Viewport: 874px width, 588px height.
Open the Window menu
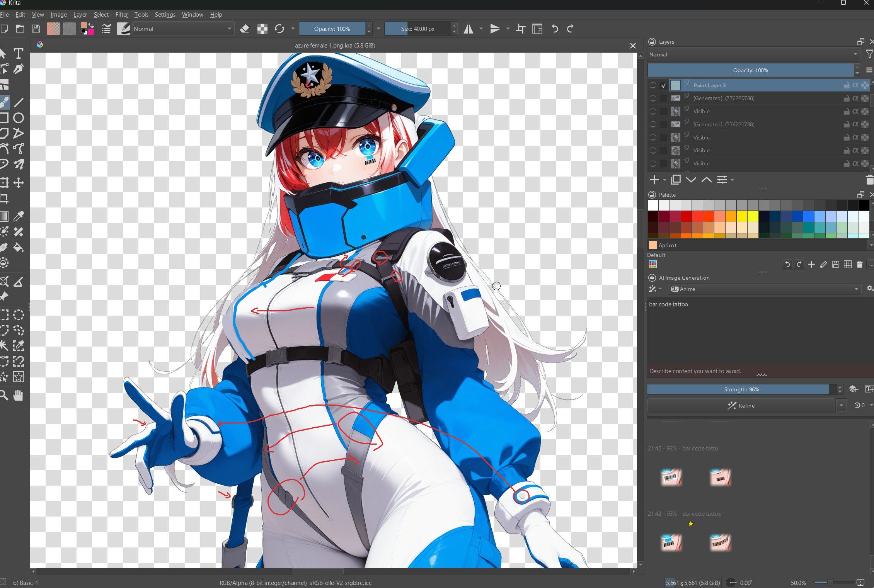193,15
